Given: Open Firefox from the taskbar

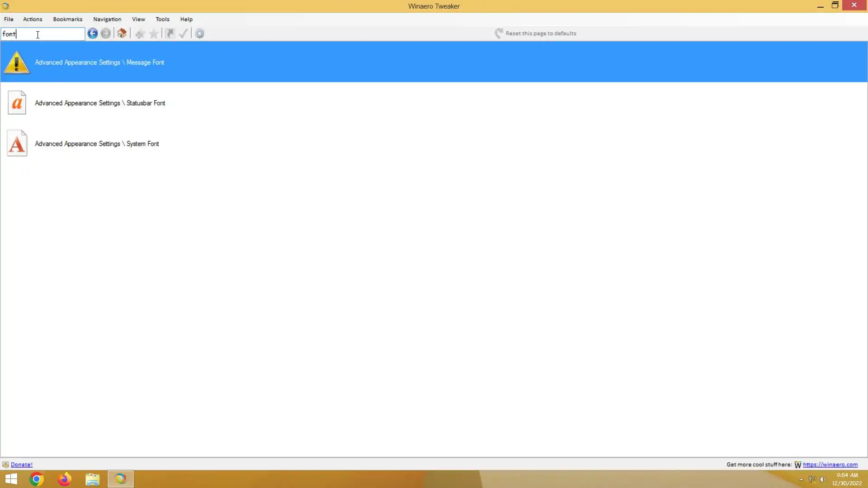Looking at the screenshot, I should coord(65,479).
